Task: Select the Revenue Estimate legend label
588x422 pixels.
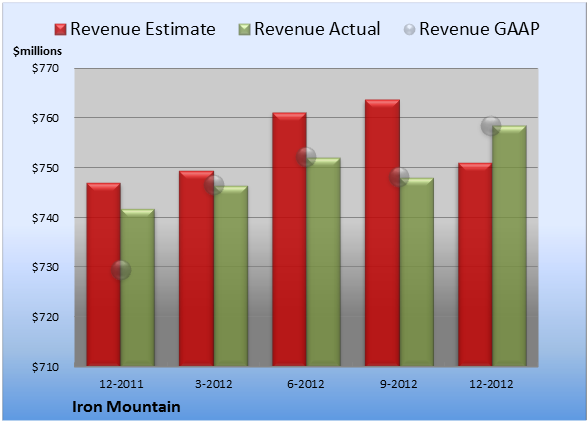Action: click(143, 29)
